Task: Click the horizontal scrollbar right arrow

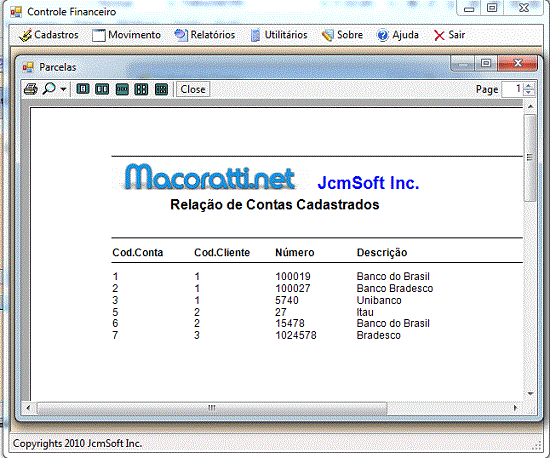Action: tap(515, 408)
